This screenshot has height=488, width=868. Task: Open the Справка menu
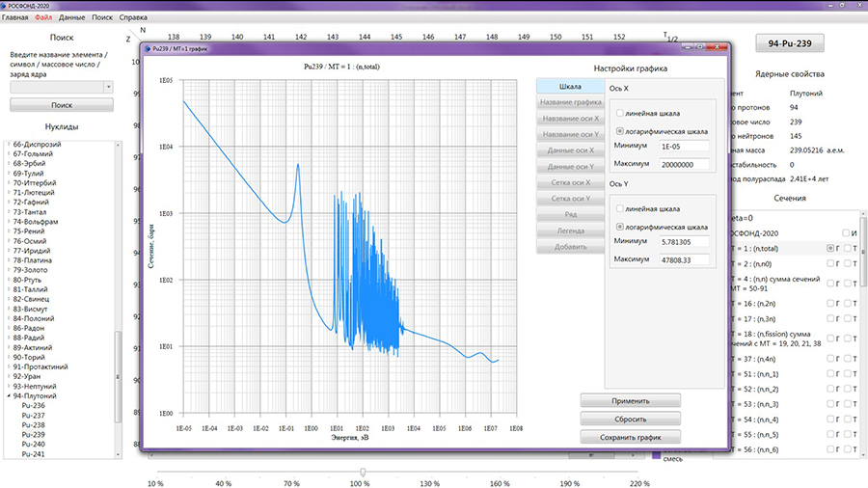coord(134,18)
